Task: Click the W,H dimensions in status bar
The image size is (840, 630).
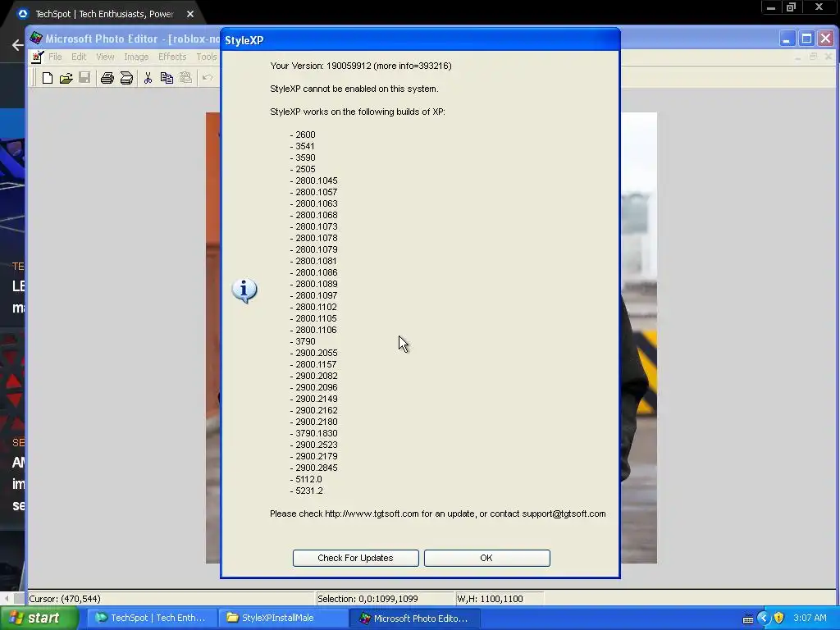Action: coord(491,599)
